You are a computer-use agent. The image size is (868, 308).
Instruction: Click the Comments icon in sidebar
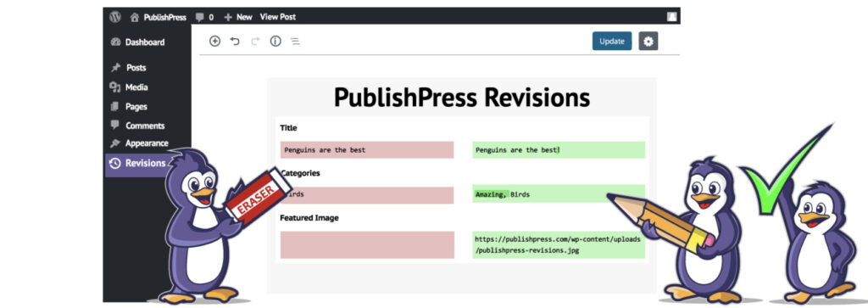coord(115,125)
